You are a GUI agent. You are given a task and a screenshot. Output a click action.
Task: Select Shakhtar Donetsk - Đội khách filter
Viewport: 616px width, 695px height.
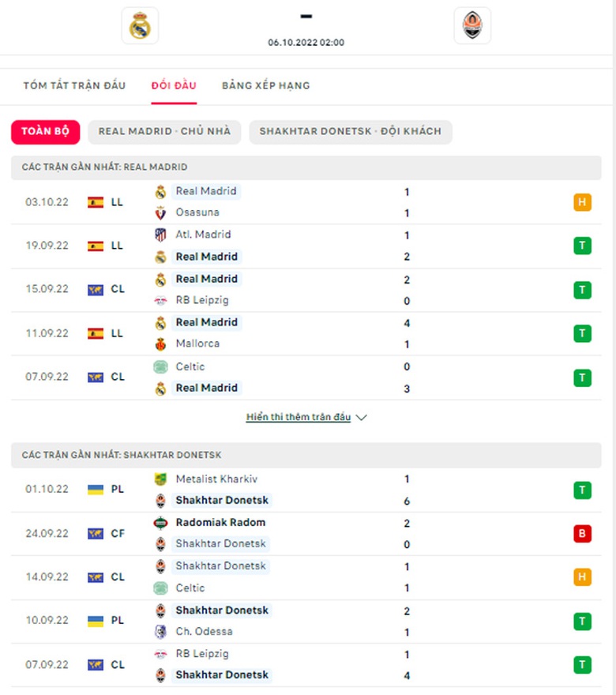click(x=350, y=131)
